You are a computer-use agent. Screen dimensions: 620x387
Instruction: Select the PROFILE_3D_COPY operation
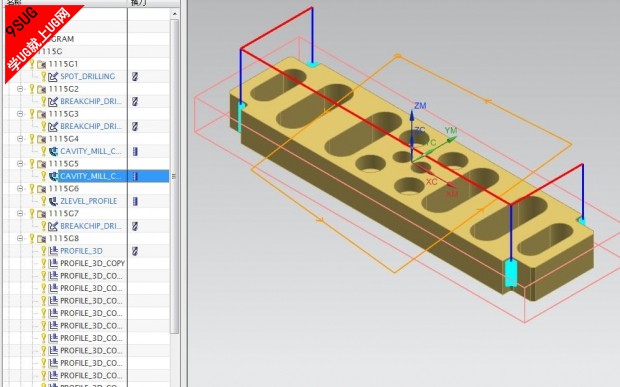click(x=93, y=263)
